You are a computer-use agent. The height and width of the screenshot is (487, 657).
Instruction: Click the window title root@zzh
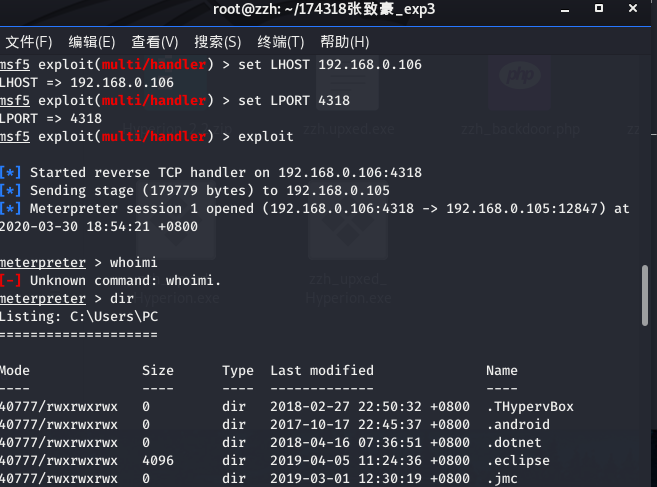point(324,9)
